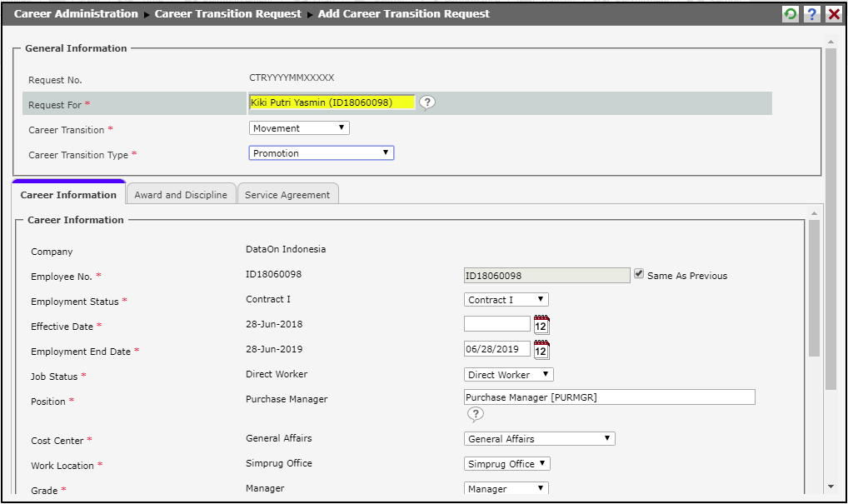Close the Add Career Transition Request window
The width and height of the screenshot is (848, 504).
tap(833, 14)
